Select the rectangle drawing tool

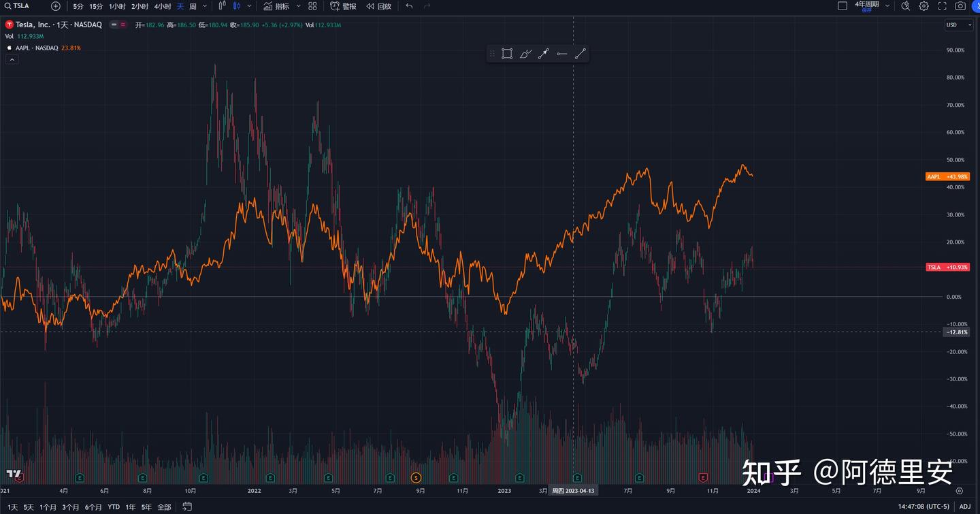pos(507,53)
